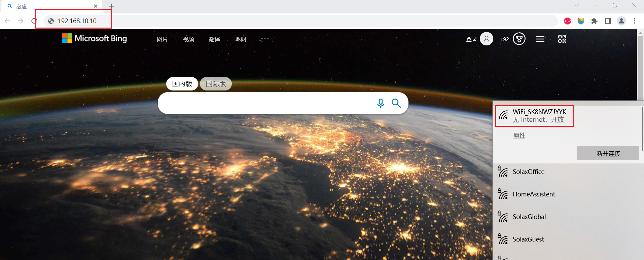Open the browser extensions puzzle icon
Image resolution: width=644 pixels, height=260 pixels.
[594, 21]
